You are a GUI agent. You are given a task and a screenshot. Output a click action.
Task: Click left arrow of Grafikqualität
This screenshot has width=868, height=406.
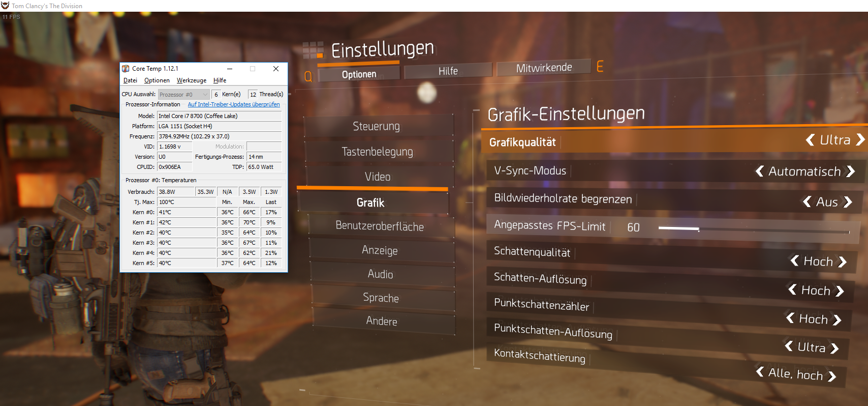810,139
